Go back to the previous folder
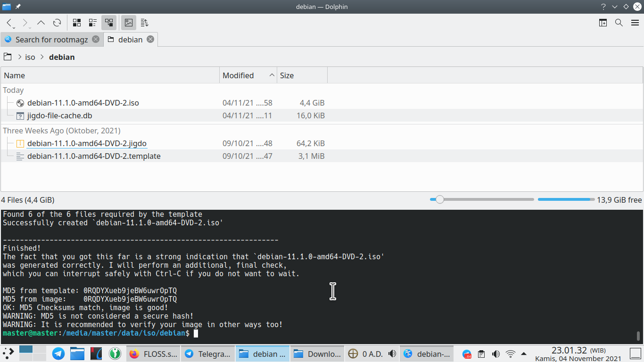This screenshot has height=362, width=644. tap(9, 23)
